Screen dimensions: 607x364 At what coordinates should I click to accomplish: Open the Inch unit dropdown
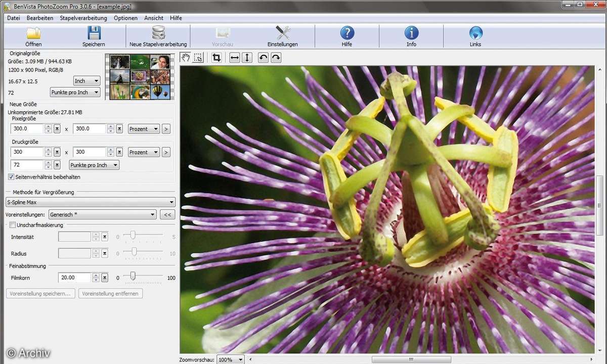86,81
